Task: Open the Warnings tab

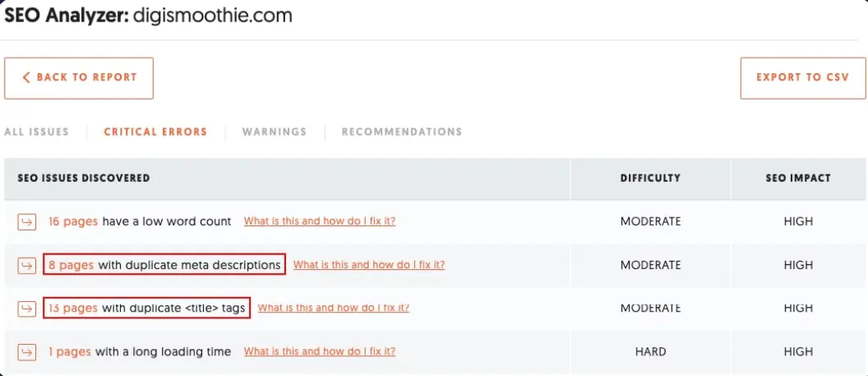Action: (274, 132)
